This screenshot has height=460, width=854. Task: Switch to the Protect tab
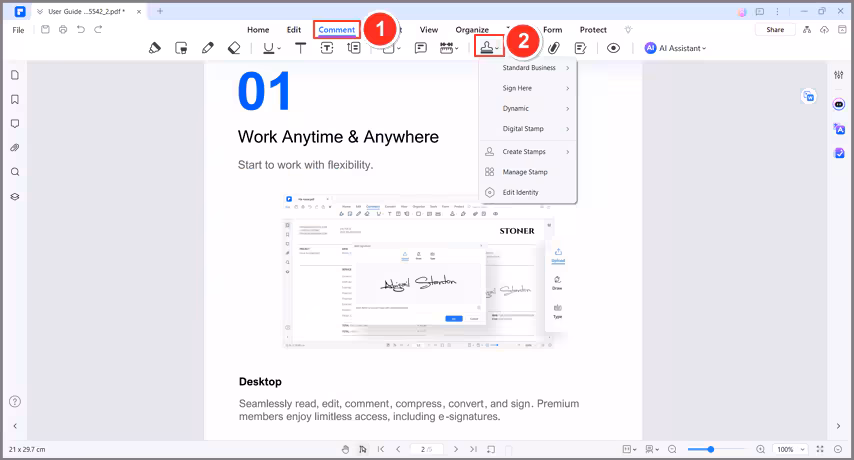click(593, 30)
